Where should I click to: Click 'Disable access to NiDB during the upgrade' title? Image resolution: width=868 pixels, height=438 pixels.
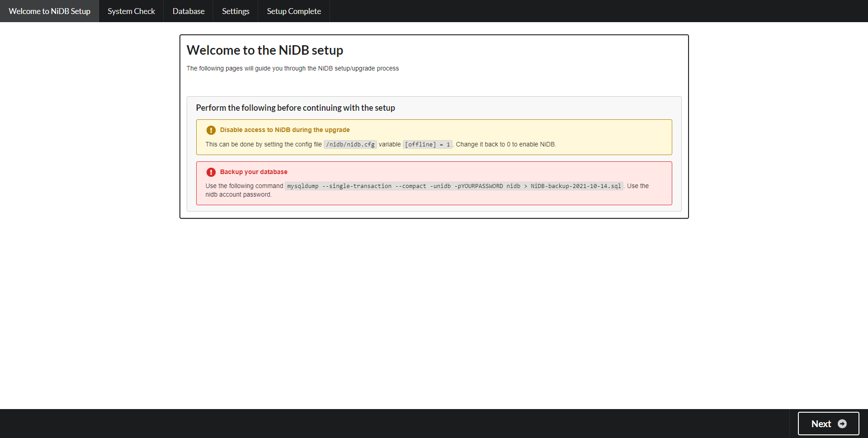pyautogui.click(x=284, y=130)
